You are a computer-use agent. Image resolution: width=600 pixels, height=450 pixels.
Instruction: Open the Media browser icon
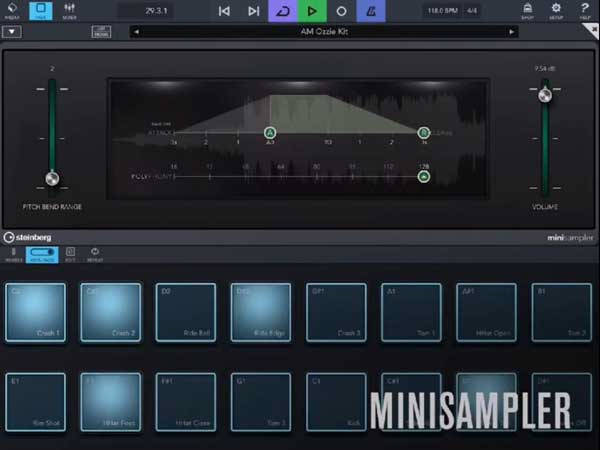tap(13, 11)
